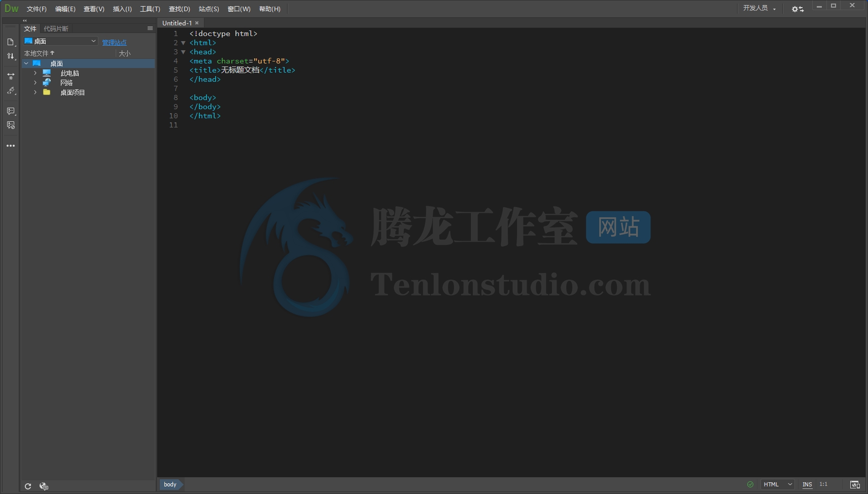Switch to the 代码片断 tab
The width and height of the screenshot is (868, 494).
pos(56,28)
